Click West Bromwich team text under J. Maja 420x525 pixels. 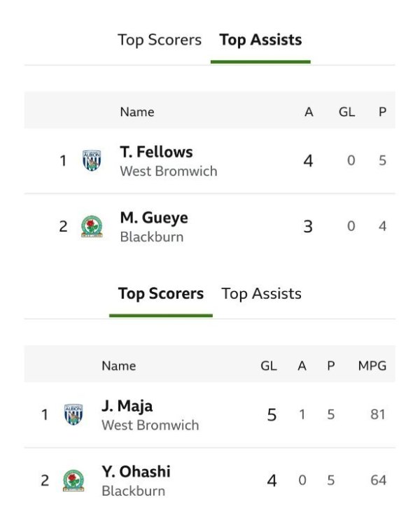pyautogui.click(x=150, y=425)
